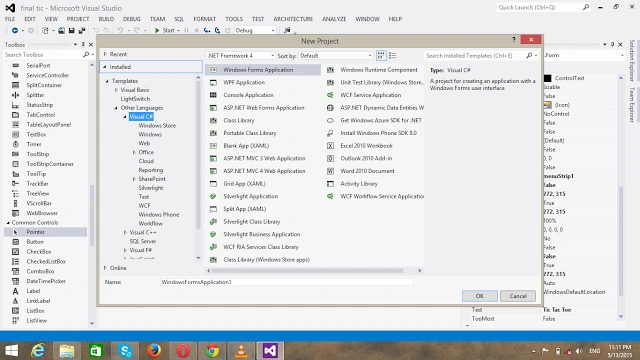Open the ARCHITECTURE menu
640x360 pixels.
click(x=293, y=19)
